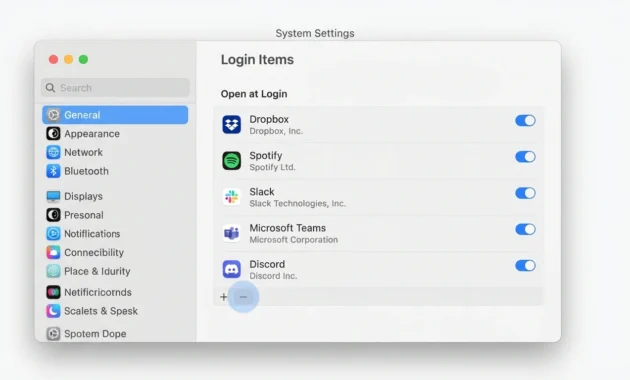Click the Notifllcations sidebar icon
The height and width of the screenshot is (380, 630).
tap(53, 233)
